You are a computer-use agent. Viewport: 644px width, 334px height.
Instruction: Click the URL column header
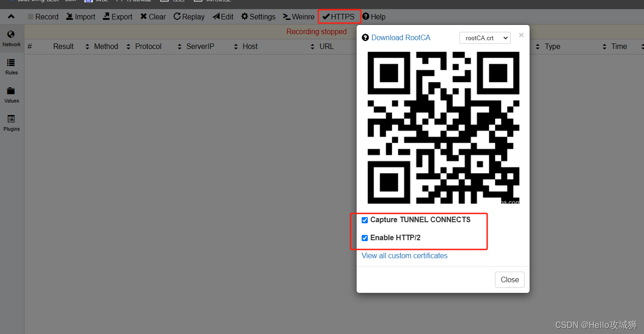[327, 47]
